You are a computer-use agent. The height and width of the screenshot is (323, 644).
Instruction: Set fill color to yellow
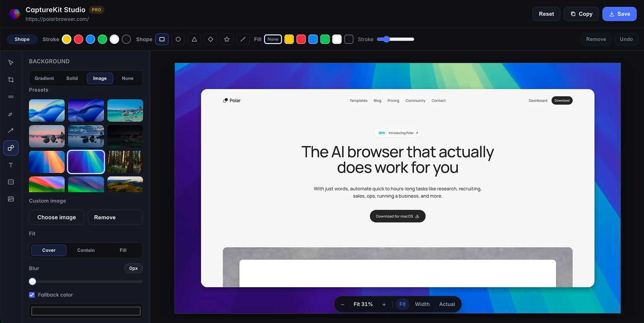[289, 39]
